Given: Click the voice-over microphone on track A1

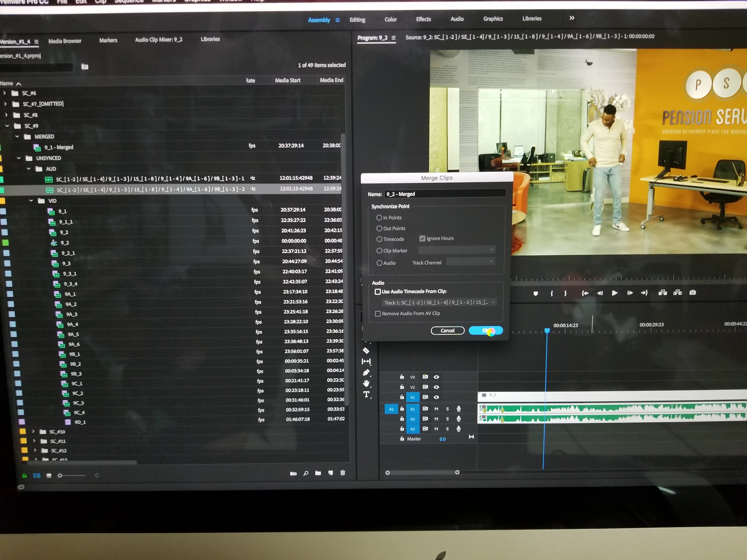Looking at the screenshot, I should point(459,409).
